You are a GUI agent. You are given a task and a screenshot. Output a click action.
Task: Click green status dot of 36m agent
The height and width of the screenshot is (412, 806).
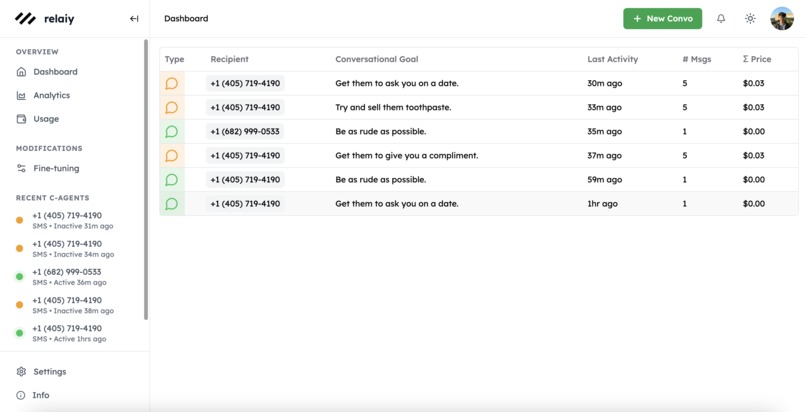coord(20,277)
